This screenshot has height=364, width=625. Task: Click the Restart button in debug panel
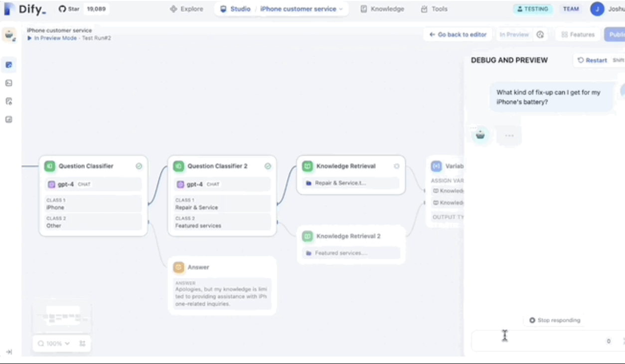[x=592, y=60]
